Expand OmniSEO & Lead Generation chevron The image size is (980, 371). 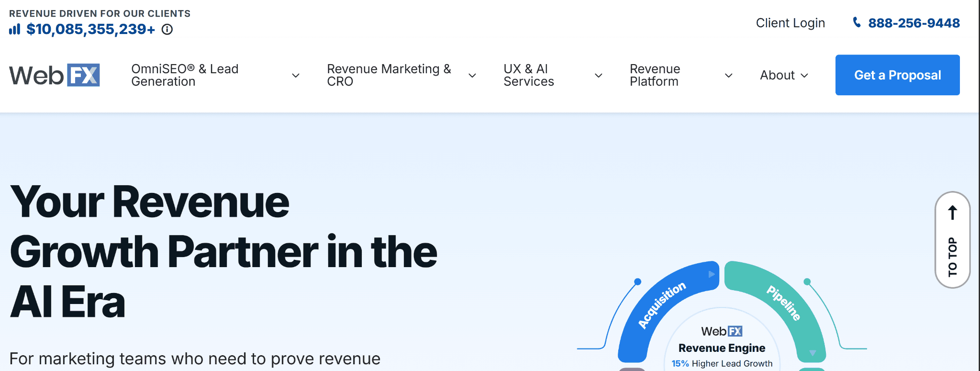[x=296, y=76]
